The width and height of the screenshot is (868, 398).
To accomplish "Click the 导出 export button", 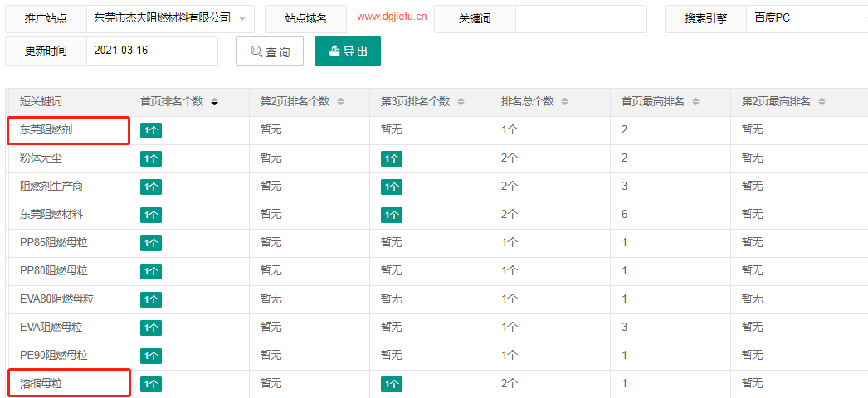I will pos(348,51).
